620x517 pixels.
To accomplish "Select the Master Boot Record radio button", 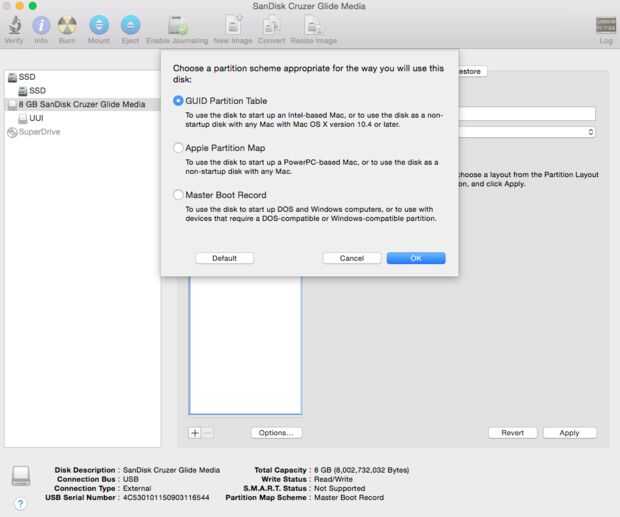I will (x=178, y=195).
